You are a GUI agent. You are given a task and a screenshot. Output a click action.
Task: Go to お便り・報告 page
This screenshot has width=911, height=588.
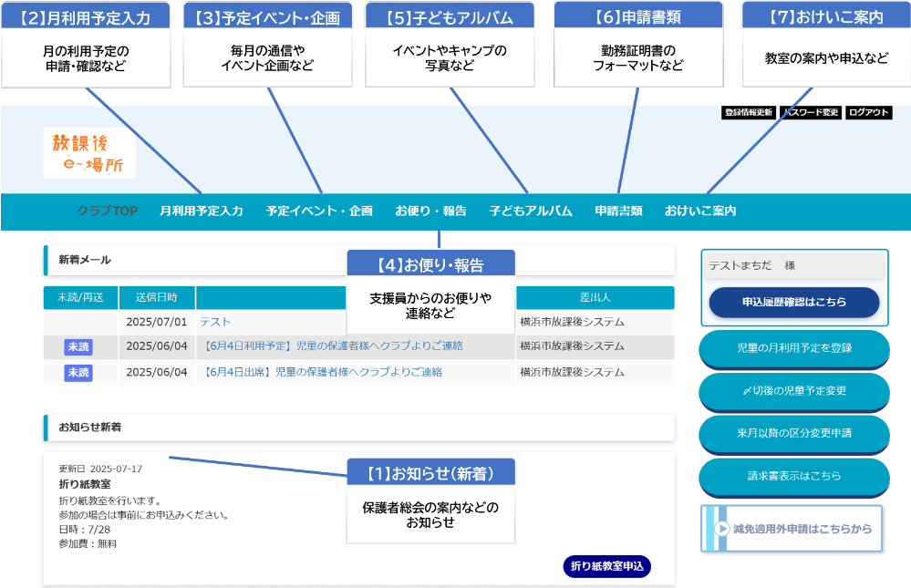tap(430, 211)
